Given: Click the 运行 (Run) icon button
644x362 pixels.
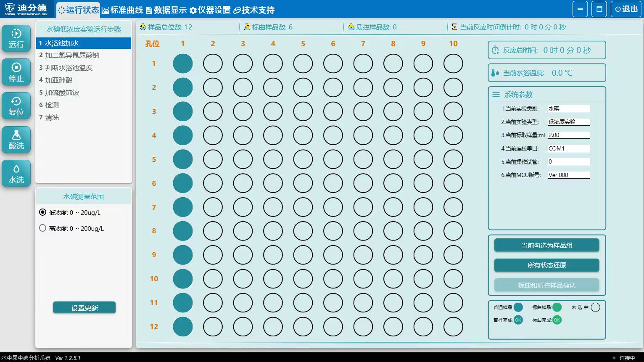Looking at the screenshot, I should (x=16, y=39).
